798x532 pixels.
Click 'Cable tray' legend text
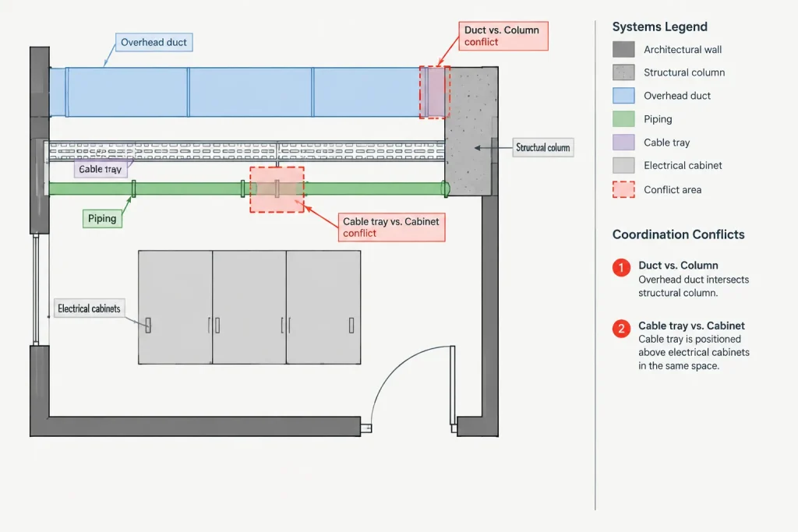point(667,143)
